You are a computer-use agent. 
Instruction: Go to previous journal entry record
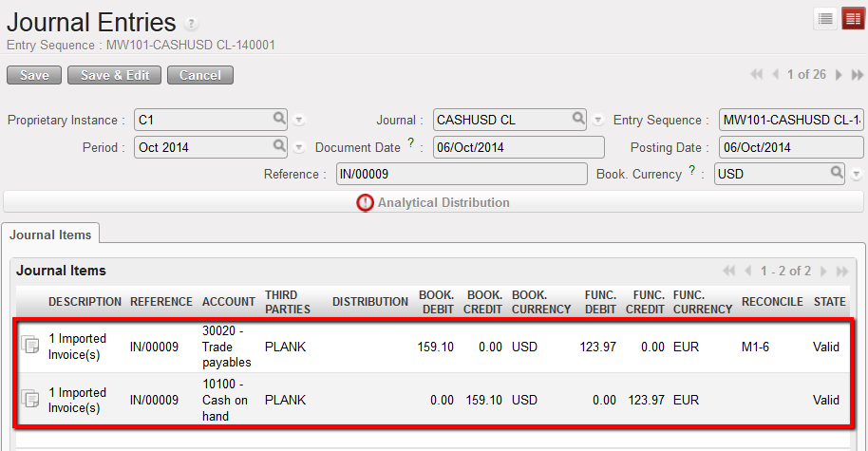coord(775,74)
